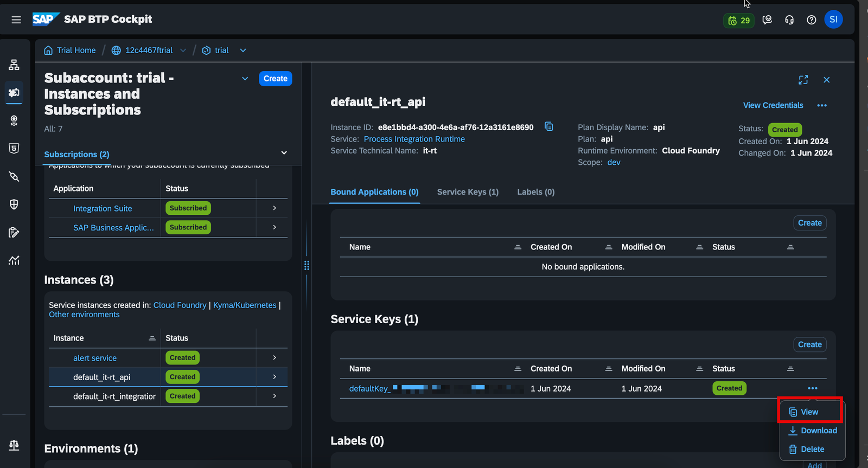This screenshot has height=468, width=868.
Task: Open the support headset icon
Action: [x=789, y=20]
